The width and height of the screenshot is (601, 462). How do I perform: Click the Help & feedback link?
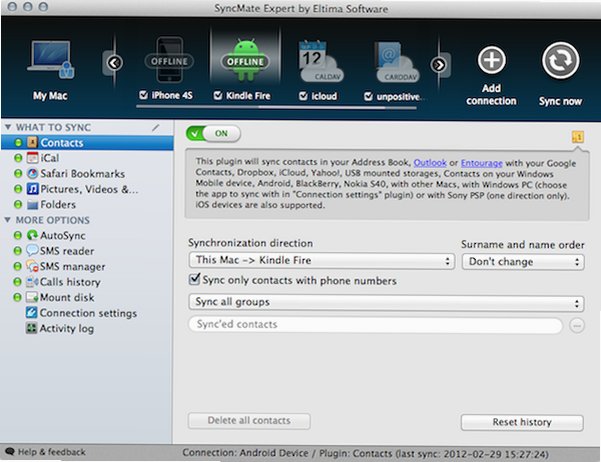(52, 452)
